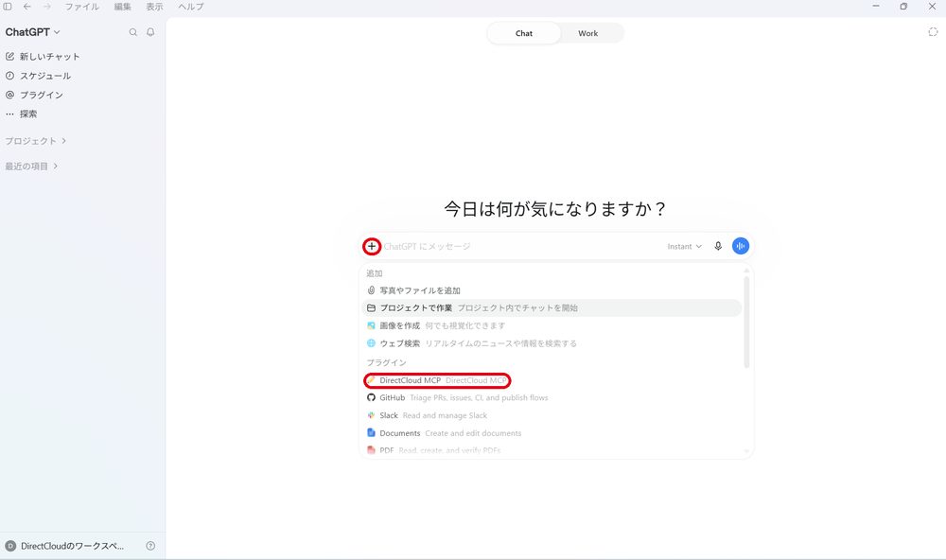
Task: Focus the ChatGPT にメッセージ input field
Action: [522, 246]
